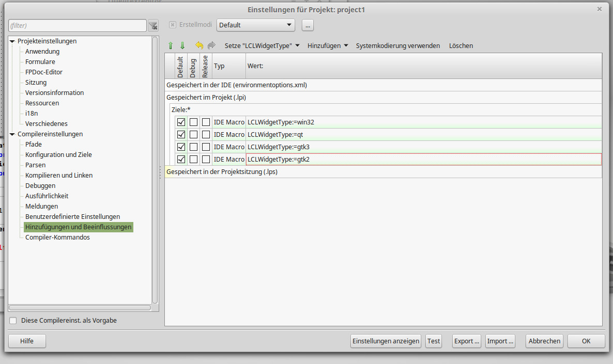This screenshot has width=613, height=364.
Task: Click the yellow undo arrow icon
Action: pyautogui.click(x=199, y=46)
